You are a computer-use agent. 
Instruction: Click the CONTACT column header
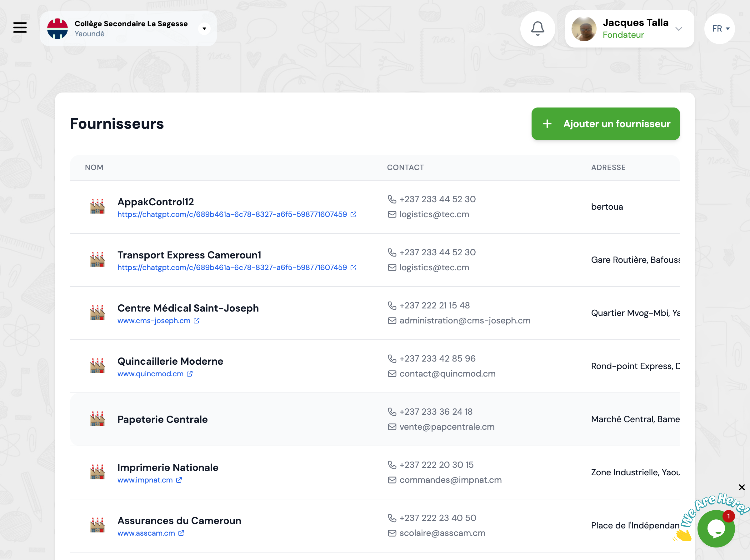tap(405, 167)
